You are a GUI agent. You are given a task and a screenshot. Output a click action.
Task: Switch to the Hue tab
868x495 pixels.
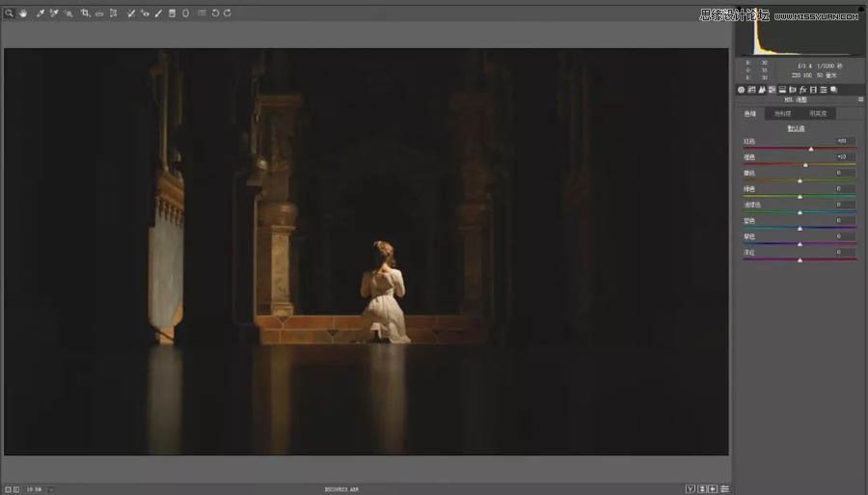pyautogui.click(x=750, y=114)
